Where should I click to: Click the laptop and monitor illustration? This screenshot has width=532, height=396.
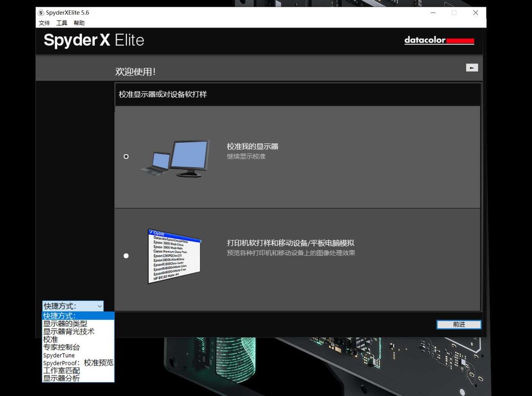175,158
